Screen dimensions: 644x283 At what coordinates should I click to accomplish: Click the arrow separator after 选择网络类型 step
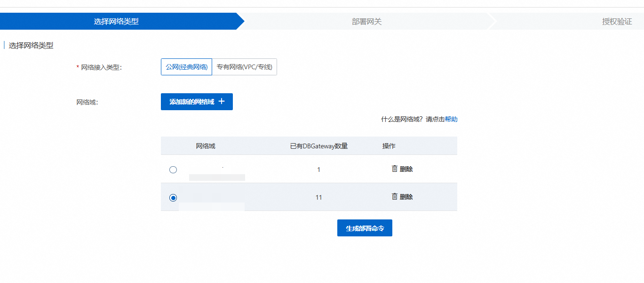[240, 21]
